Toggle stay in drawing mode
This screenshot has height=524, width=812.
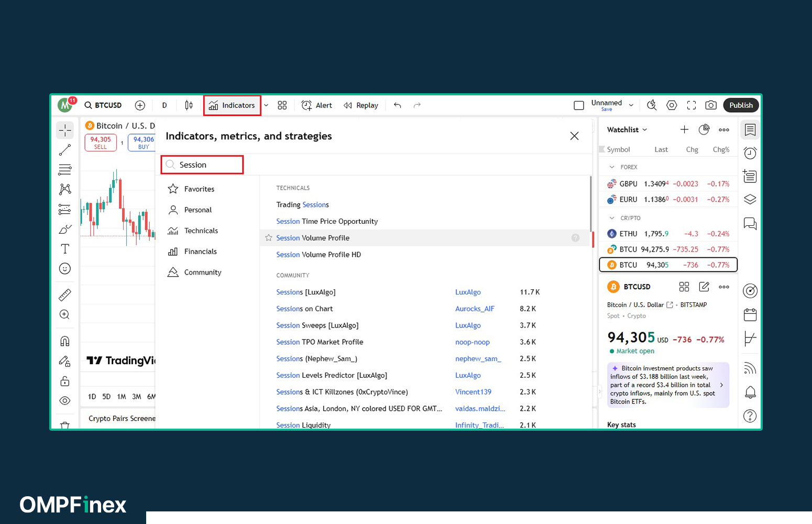point(65,361)
